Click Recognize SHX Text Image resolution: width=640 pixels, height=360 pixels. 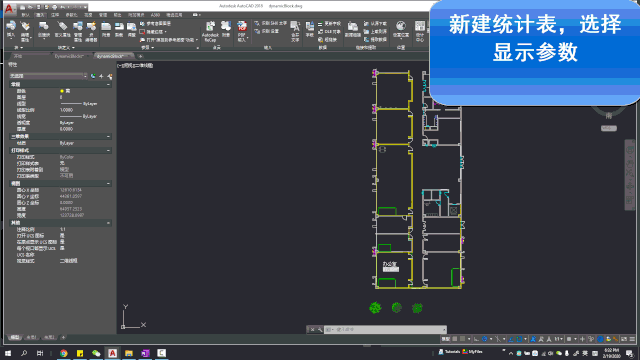tap(271, 24)
